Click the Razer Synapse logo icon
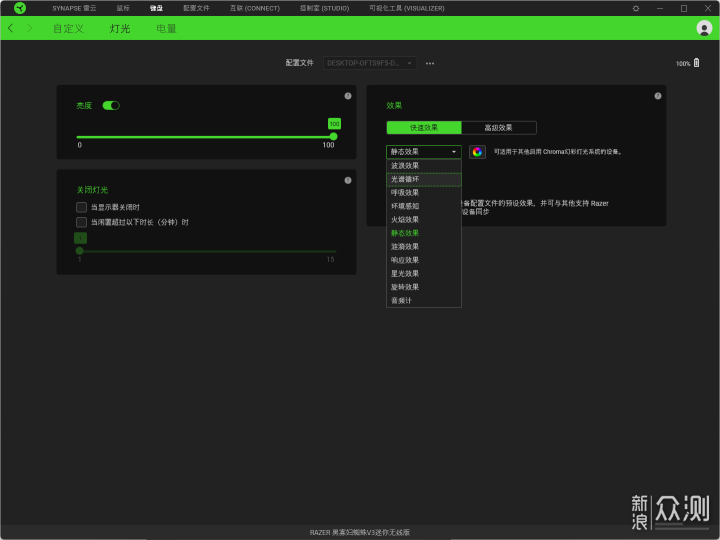Screen dimensions: 720x540 coord(20,8)
